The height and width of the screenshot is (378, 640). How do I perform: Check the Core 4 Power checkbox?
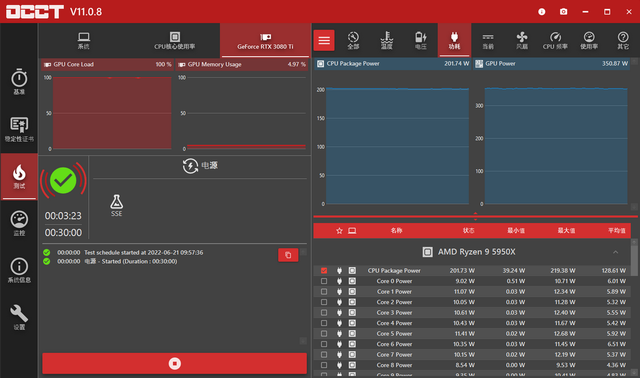point(324,323)
